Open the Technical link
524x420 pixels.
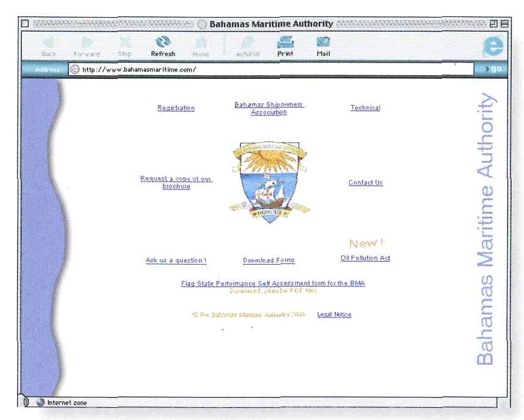[366, 107]
